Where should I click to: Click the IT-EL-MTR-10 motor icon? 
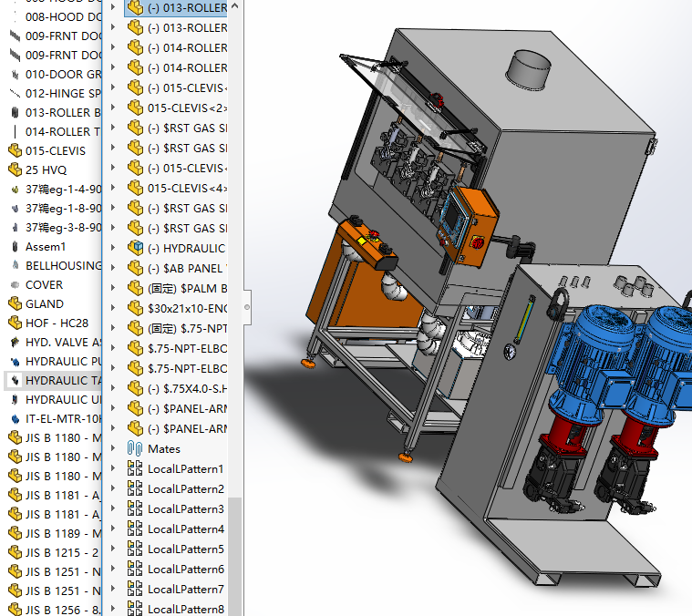point(15,418)
